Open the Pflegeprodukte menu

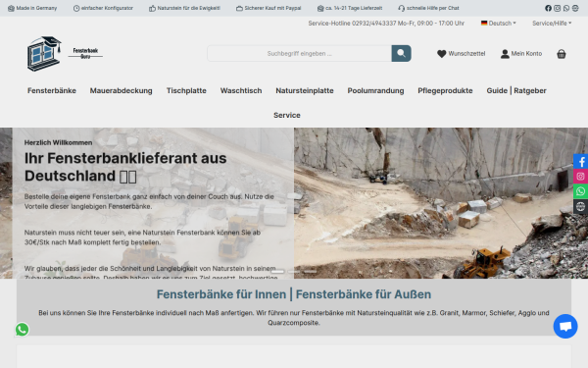tap(445, 90)
